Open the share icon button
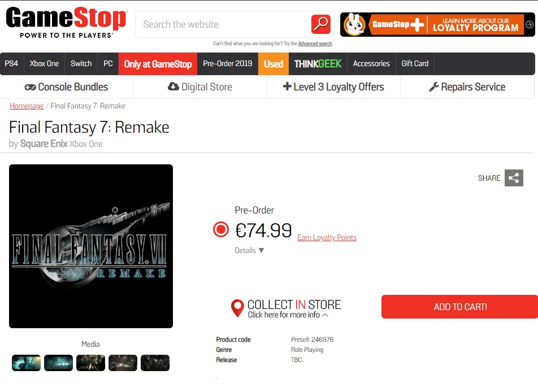 (x=514, y=178)
